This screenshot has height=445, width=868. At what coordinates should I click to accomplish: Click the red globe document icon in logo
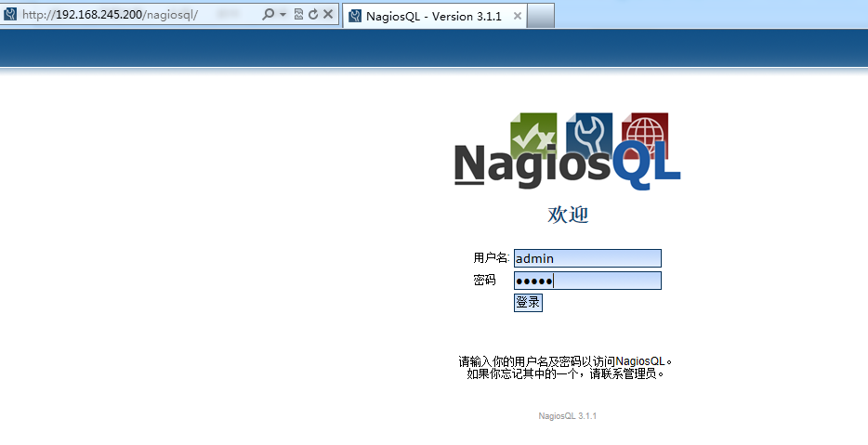point(645,134)
